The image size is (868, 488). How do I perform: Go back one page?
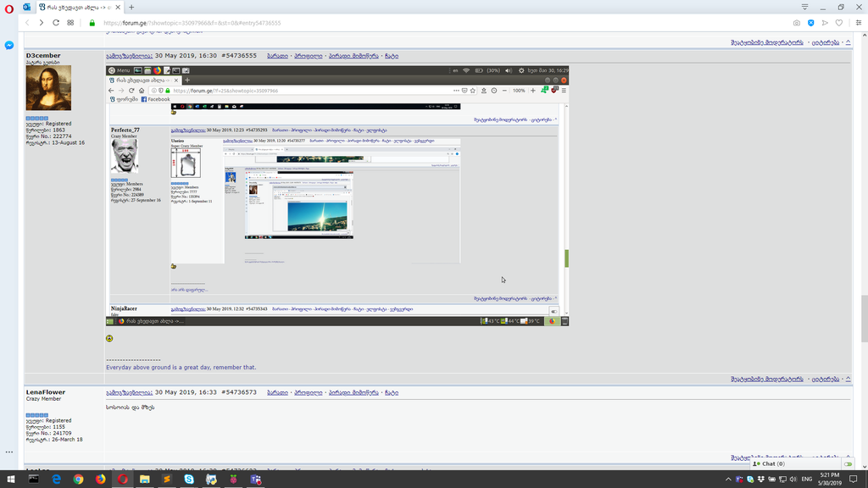[26, 23]
